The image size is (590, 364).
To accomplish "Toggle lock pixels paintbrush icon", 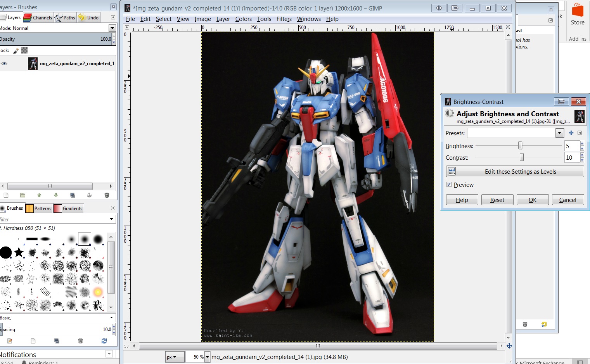I will click(x=16, y=50).
